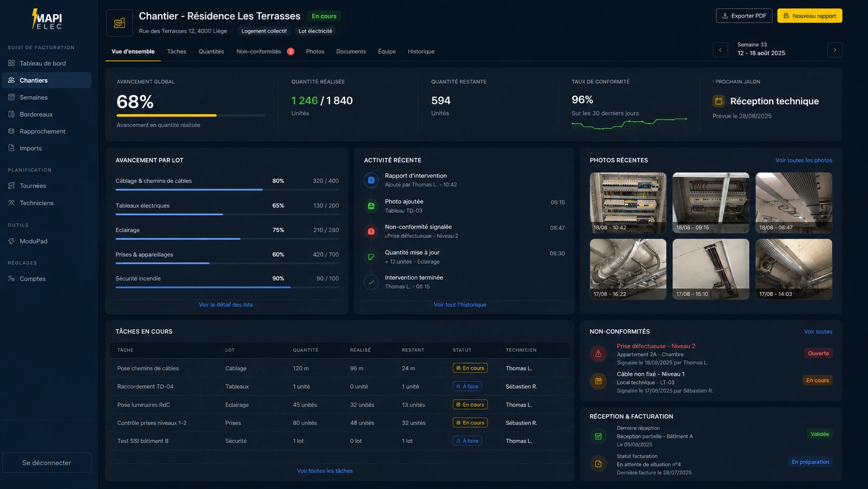This screenshot has height=489, width=868.
Task: Click the Exporter PDF button
Action: tap(744, 16)
